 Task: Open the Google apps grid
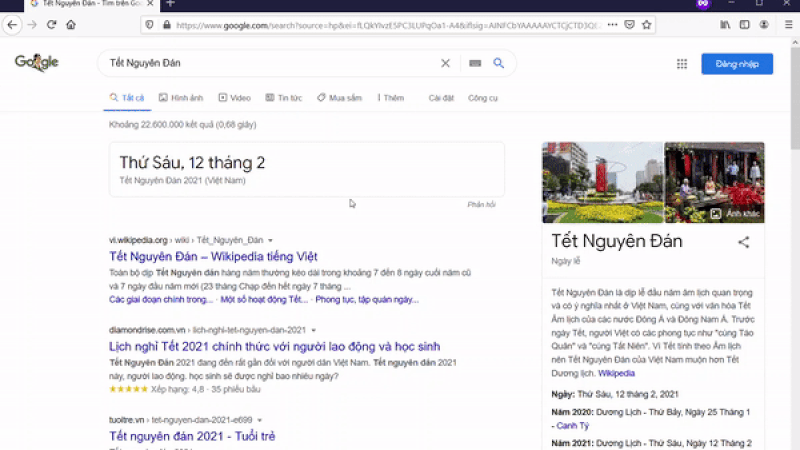point(682,64)
